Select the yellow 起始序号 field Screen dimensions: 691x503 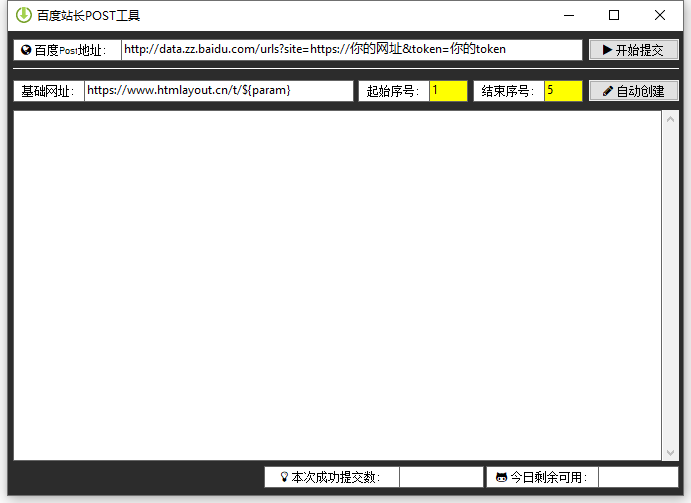448,91
